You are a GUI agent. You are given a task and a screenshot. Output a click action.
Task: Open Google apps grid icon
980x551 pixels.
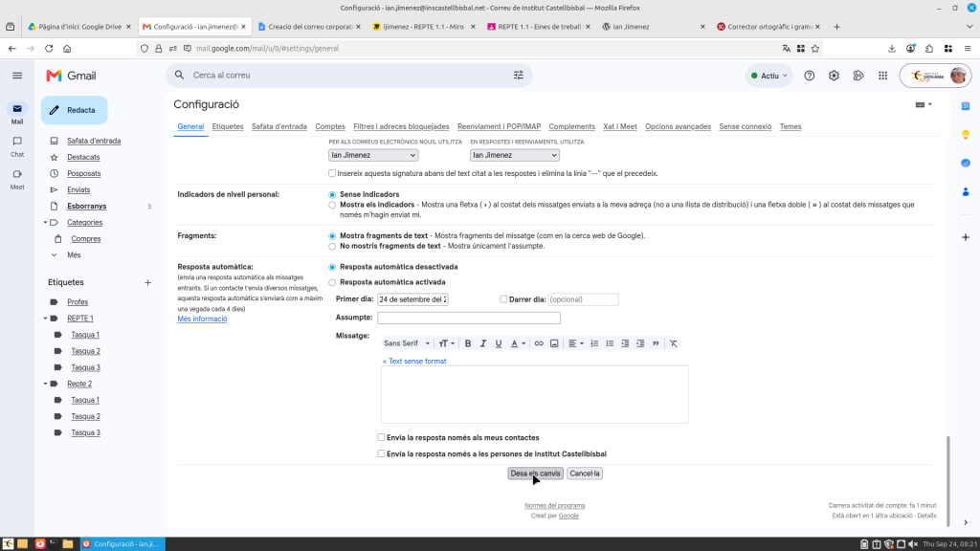(x=882, y=76)
